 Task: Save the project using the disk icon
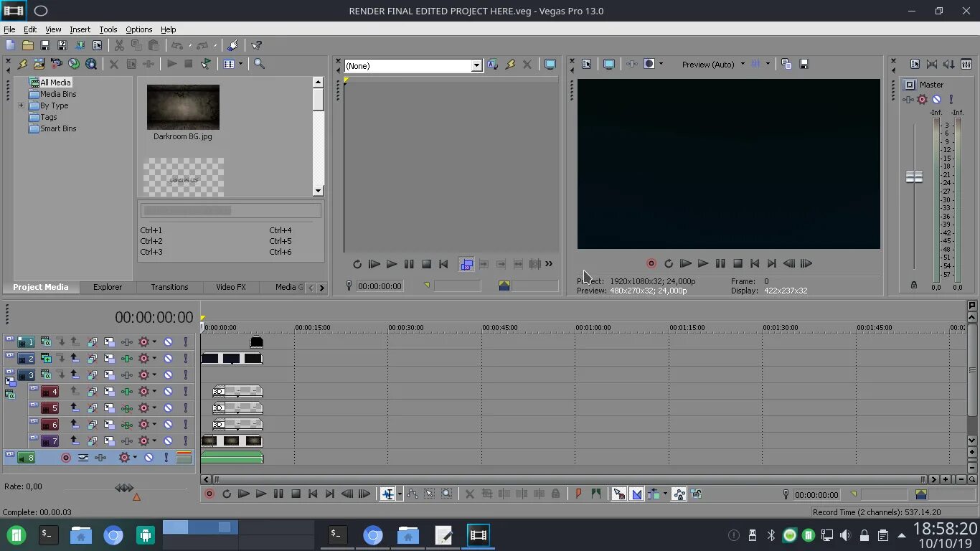pos(44,45)
